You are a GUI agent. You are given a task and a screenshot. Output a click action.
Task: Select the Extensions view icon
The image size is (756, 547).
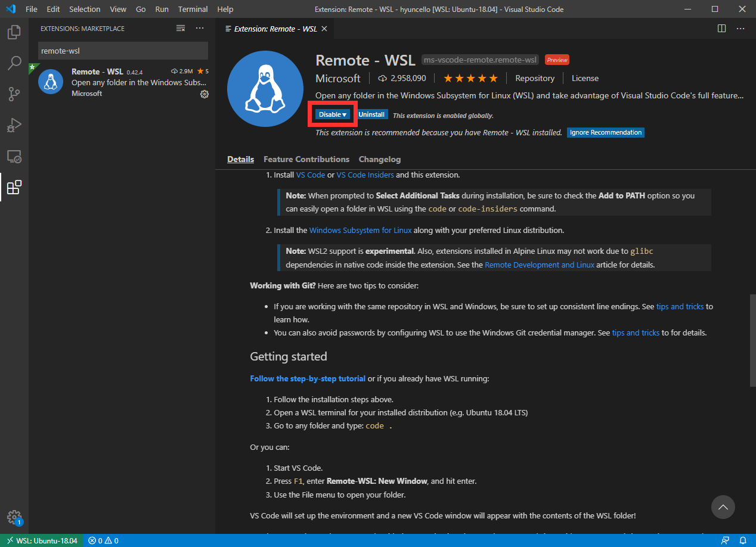[14, 188]
